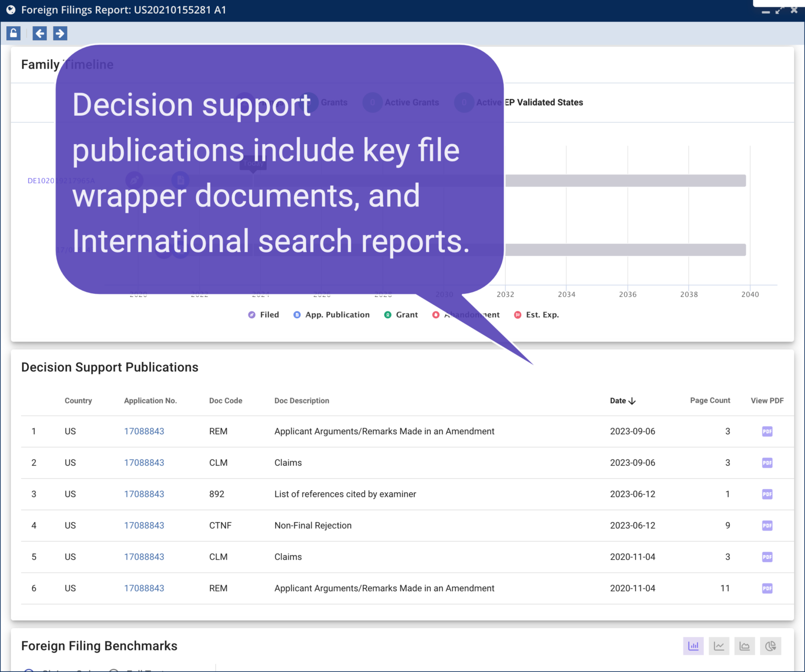Open application 17088843 in the first row
Image resolution: width=805 pixels, height=672 pixels.
click(x=144, y=431)
